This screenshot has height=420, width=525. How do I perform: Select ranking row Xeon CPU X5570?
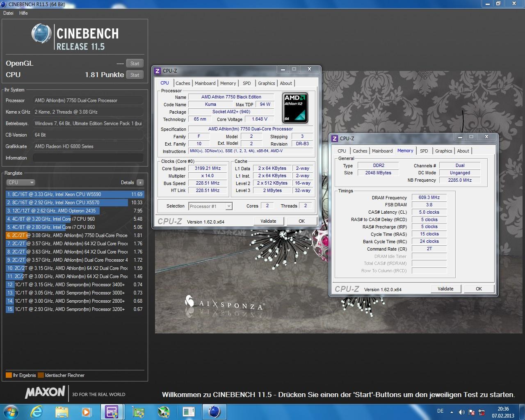(75, 203)
